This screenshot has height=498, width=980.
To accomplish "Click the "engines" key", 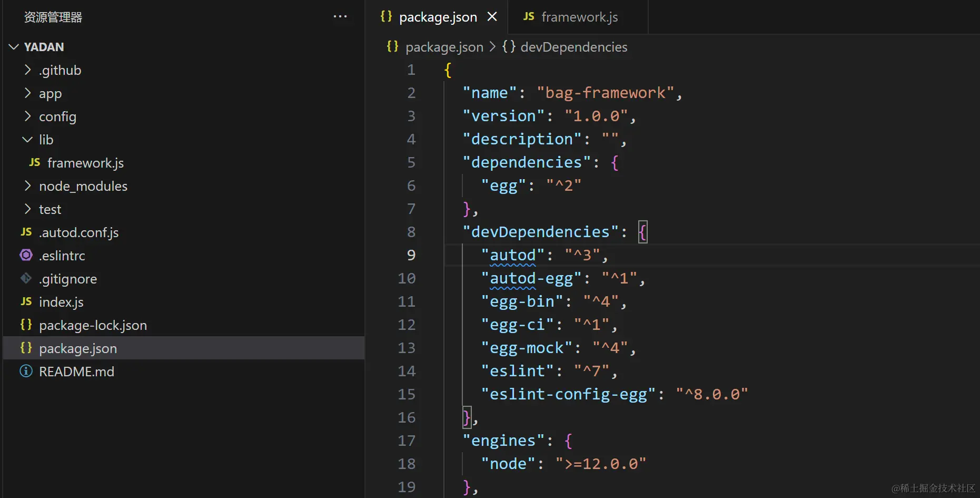I will (x=503, y=441).
